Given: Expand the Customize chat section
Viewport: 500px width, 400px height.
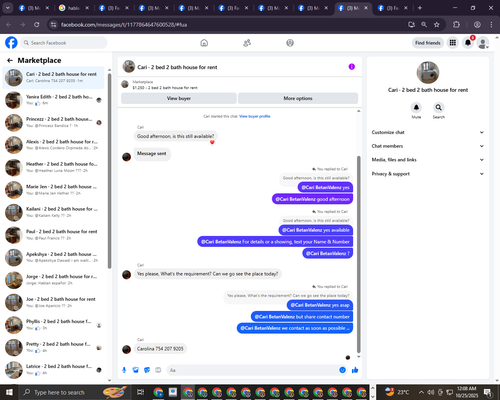Looking at the screenshot, I should pyautogui.click(x=428, y=132).
